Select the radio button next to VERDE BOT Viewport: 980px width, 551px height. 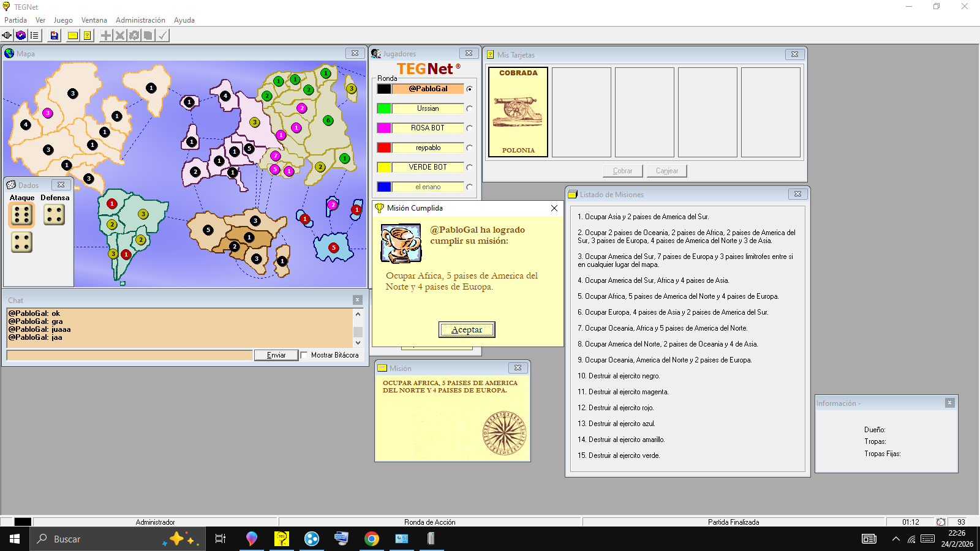(469, 167)
